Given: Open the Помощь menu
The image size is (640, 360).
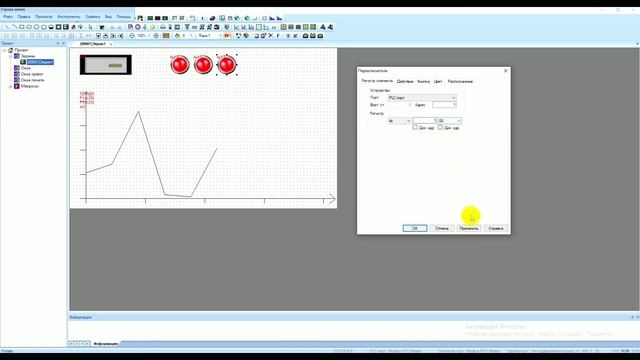Looking at the screenshot, I should tap(124, 17).
